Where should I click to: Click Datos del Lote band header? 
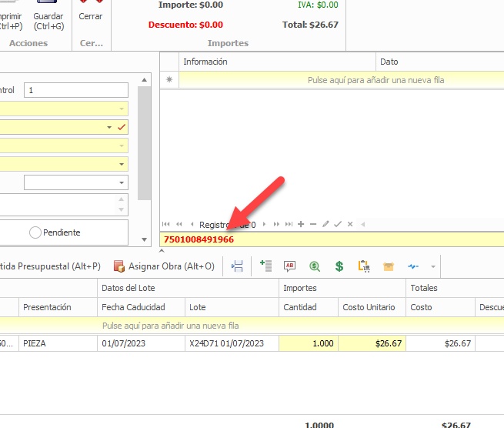188,288
